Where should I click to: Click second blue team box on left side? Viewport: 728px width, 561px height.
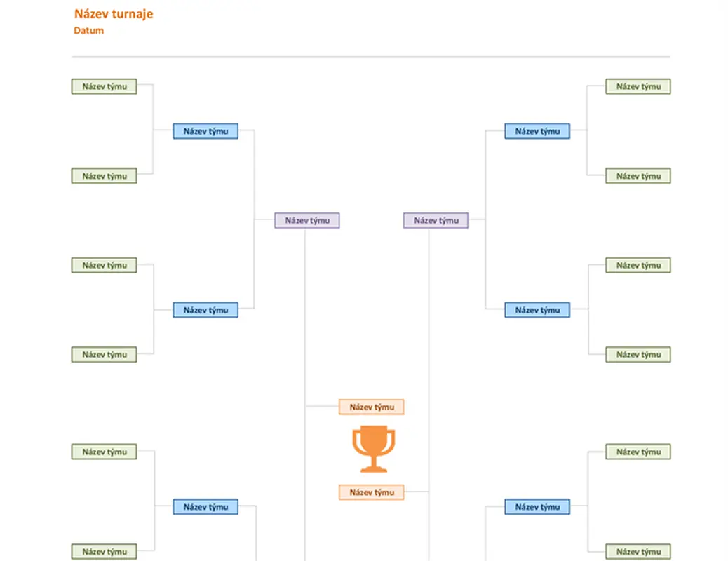pos(205,310)
